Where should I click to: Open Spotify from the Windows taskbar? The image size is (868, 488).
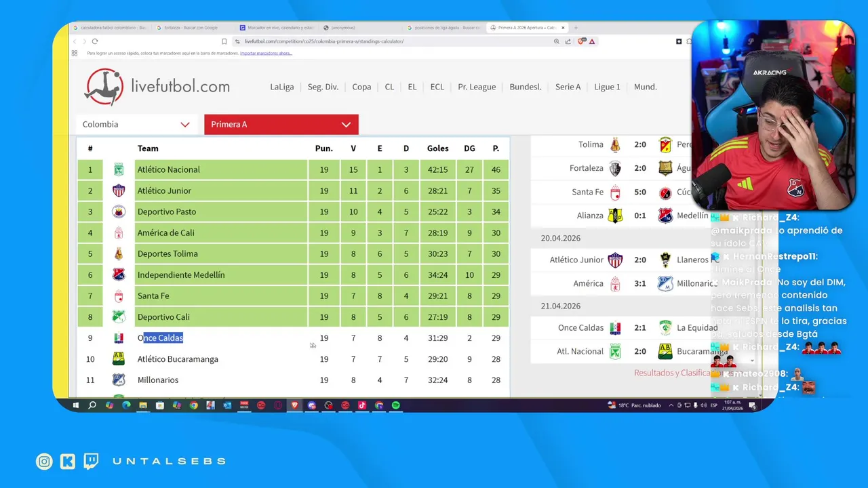point(396,405)
